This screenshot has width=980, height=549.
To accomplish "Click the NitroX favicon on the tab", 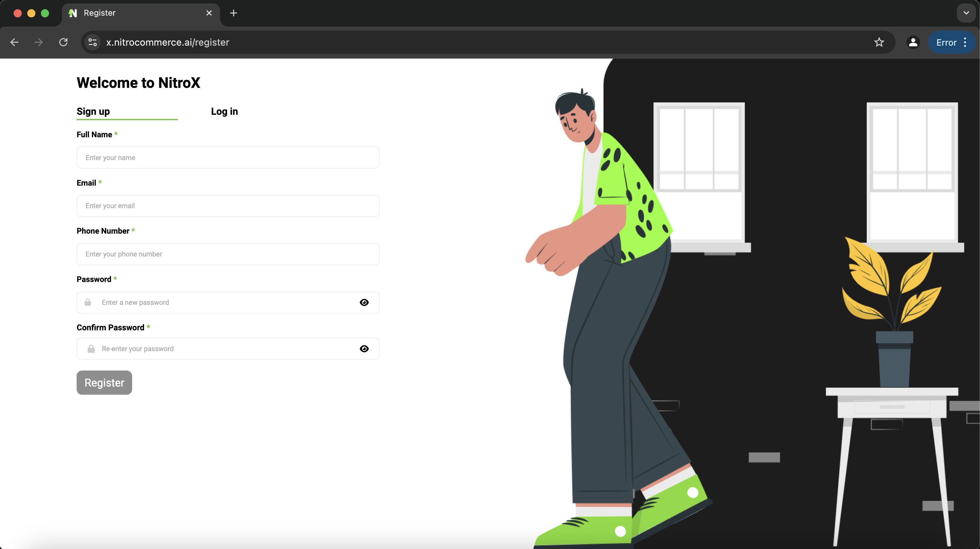I will [73, 13].
